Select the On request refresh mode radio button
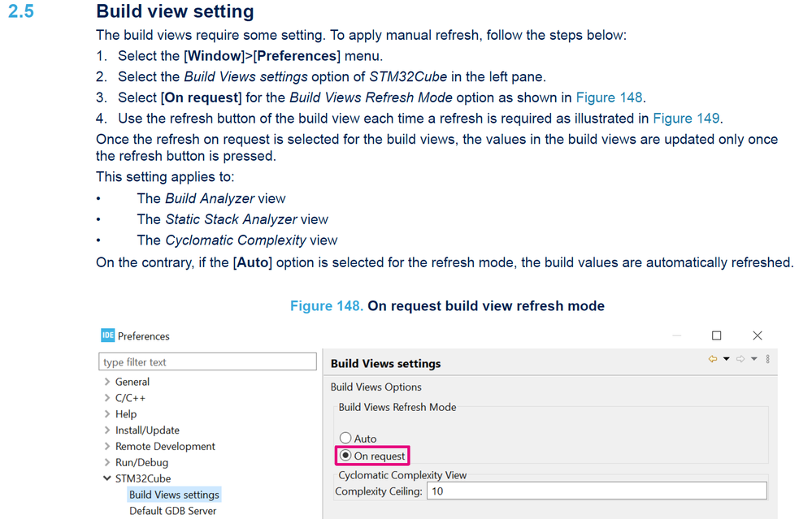Image resolution: width=812 pixels, height=519 pixels. coord(345,456)
